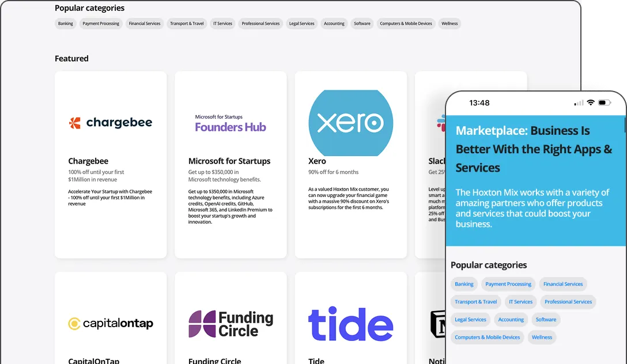Image resolution: width=627 pixels, height=364 pixels.
Task: Open the Xero card title
Action: [317, 161]
